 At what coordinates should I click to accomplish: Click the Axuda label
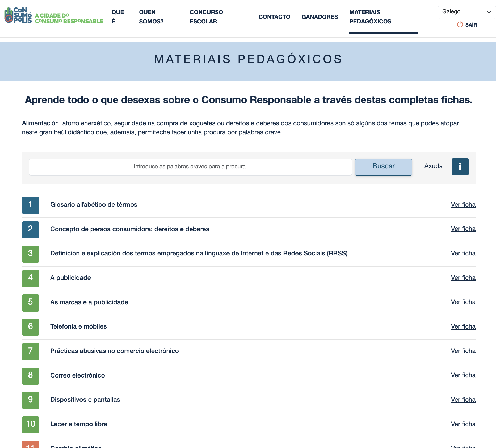433,166
